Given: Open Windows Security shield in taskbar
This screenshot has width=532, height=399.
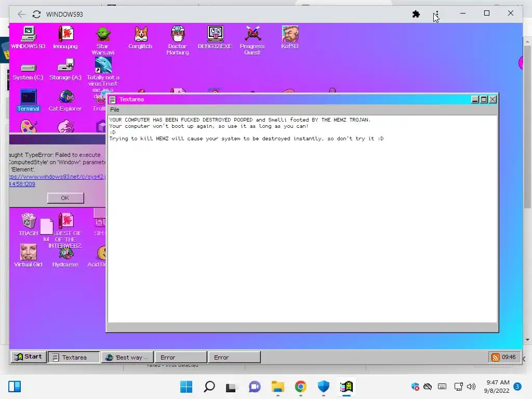Looking at the screenshot, I should tap(323, 387).
